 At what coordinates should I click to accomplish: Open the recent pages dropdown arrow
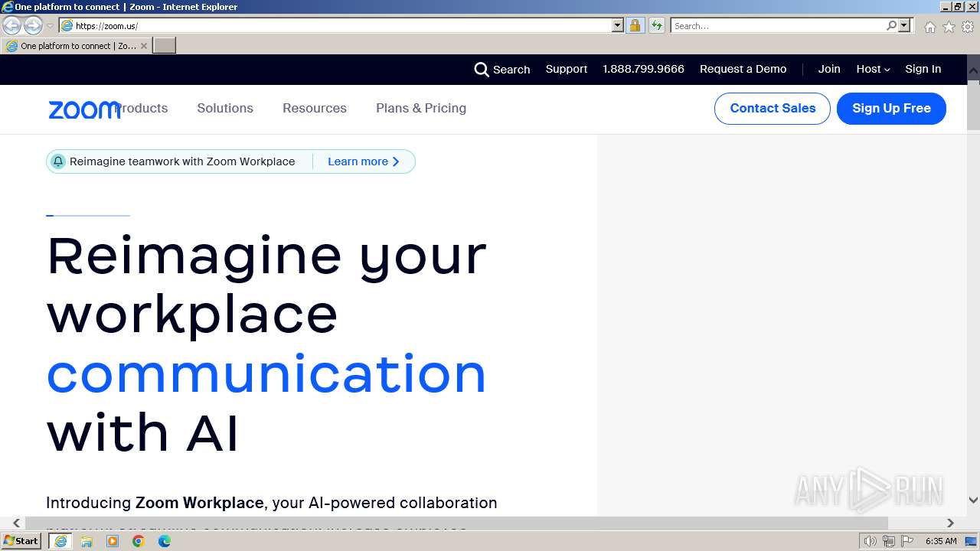[x=50, y=26]
